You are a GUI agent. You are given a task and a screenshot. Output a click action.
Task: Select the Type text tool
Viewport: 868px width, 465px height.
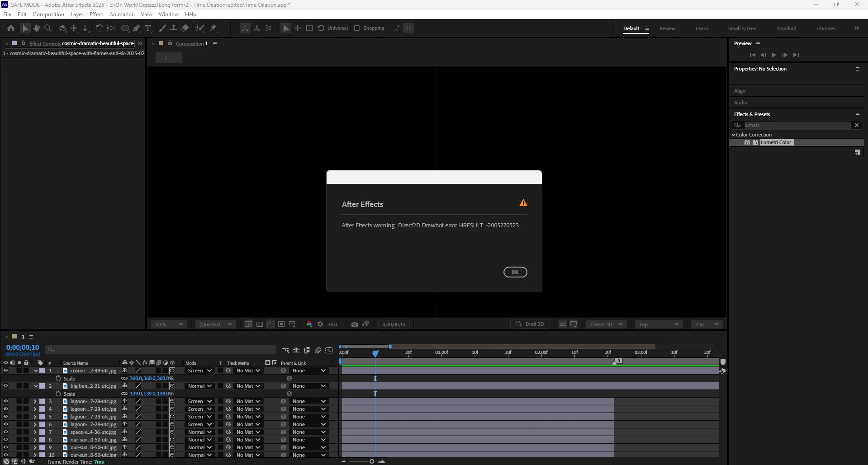148,28
